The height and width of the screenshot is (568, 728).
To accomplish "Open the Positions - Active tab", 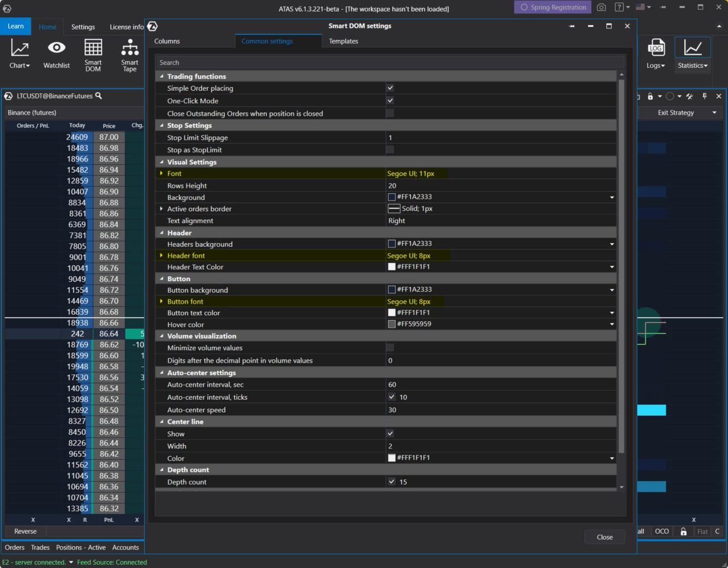I will (x=81, y=547).
